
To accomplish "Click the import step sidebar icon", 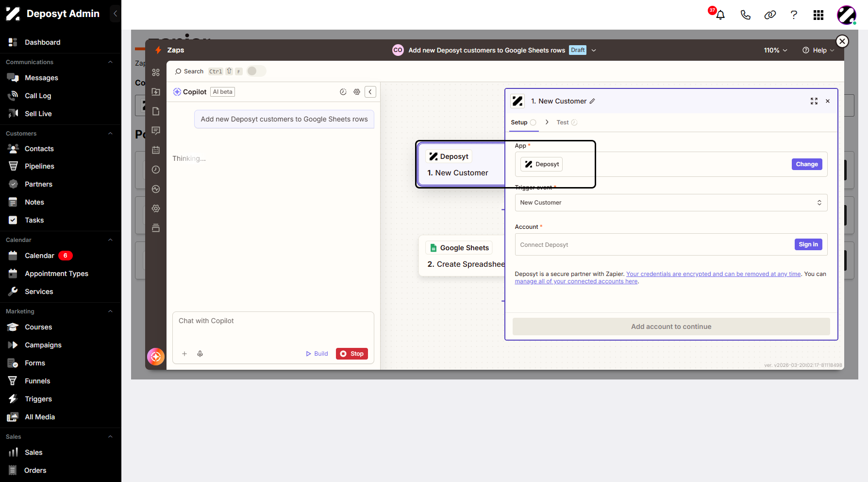I will 156,92.
